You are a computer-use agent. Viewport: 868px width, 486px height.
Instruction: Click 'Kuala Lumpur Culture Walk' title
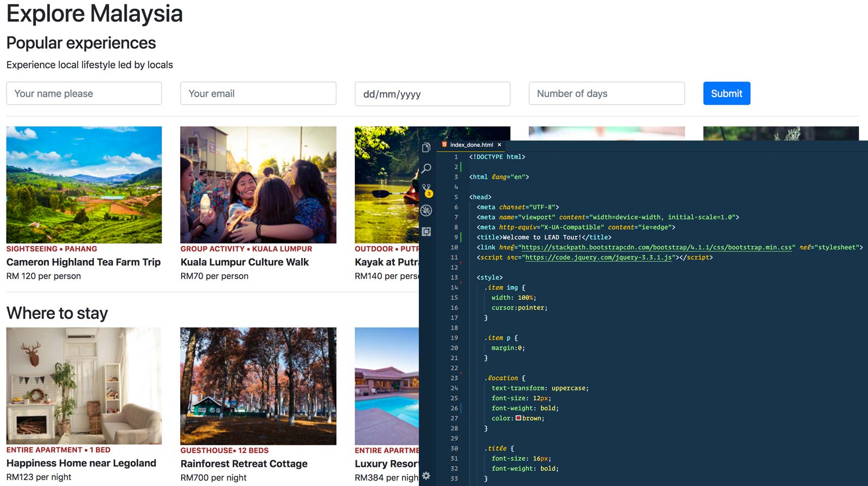pos(245,262)
